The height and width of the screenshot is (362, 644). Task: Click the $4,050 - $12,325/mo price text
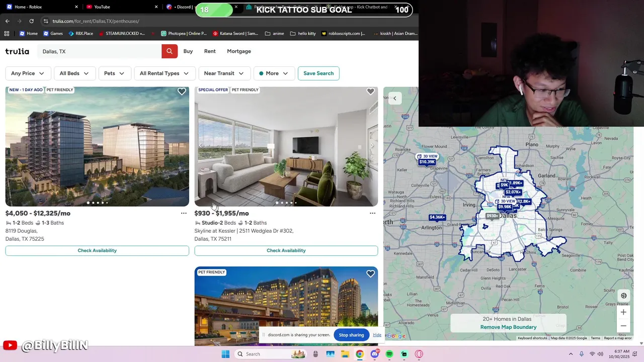pyautogui.click(x=38, y=213)
